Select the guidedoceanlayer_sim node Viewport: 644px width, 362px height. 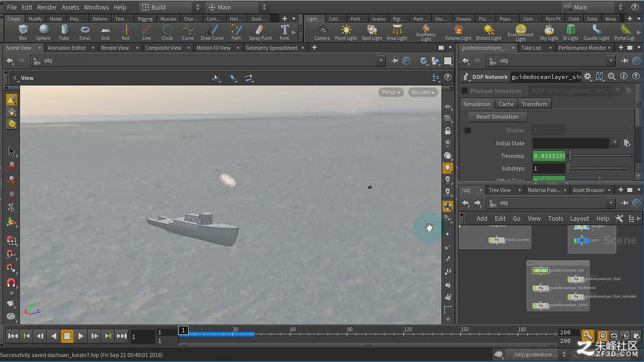coord(541,270)
